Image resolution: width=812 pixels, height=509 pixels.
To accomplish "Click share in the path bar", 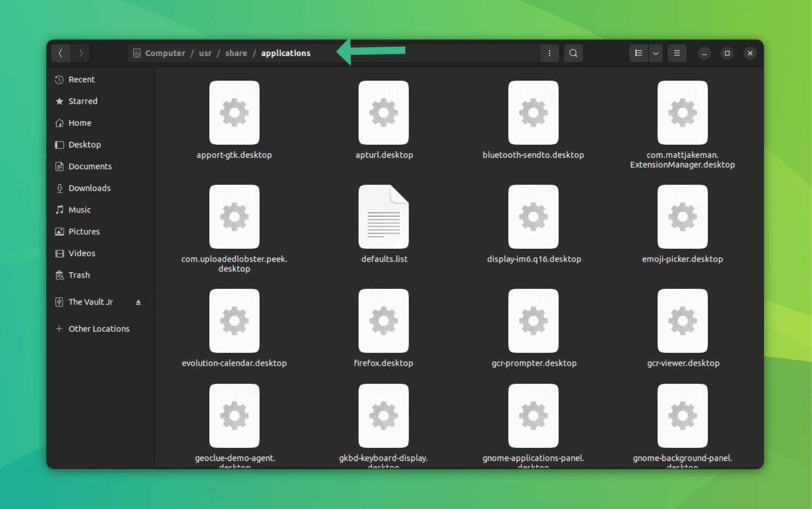I will (x=236, y=53).
